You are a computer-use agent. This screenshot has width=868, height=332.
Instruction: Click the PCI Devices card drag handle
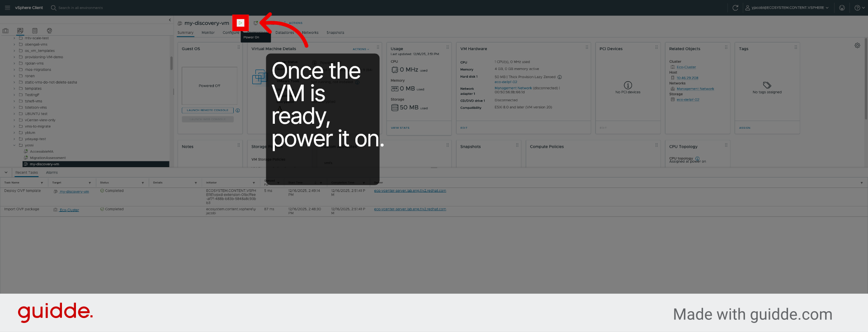[x=656, y=47]
